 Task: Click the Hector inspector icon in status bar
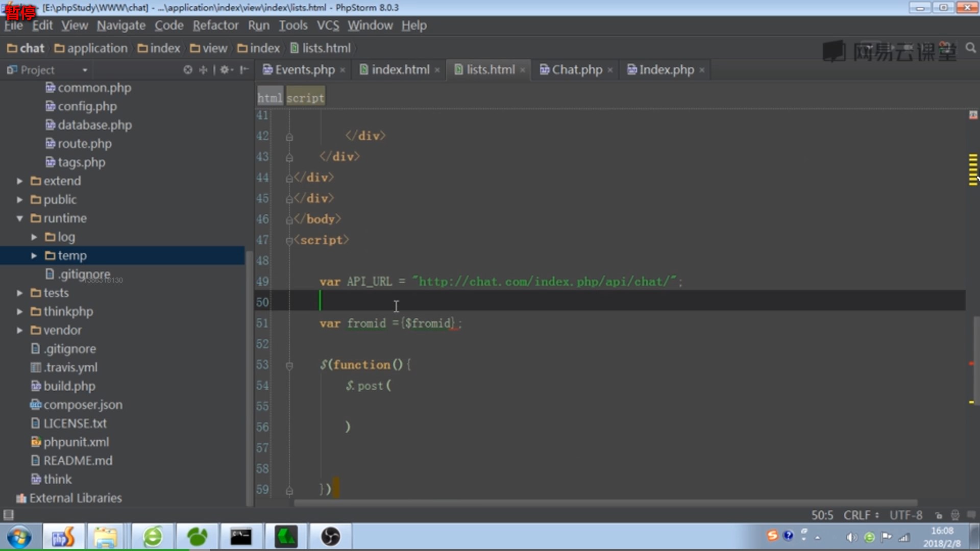(x=955, y=515)
